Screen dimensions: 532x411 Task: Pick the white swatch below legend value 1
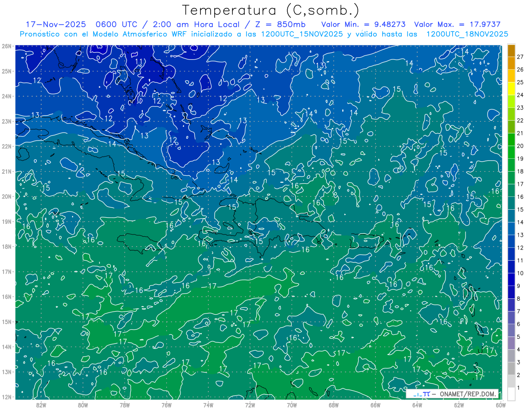pyautogui.click(x=511, y=394)
